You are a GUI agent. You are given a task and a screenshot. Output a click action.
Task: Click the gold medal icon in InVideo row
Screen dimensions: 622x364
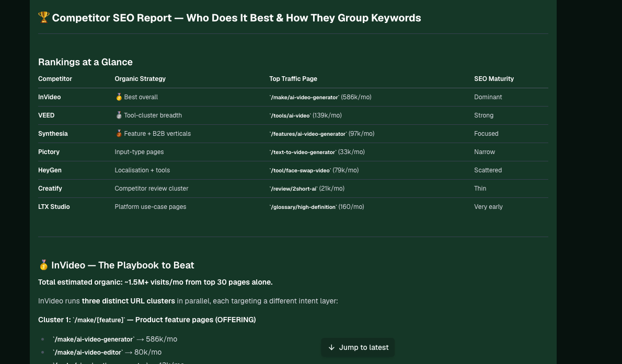pyautogui.click(x=119, y=97)
